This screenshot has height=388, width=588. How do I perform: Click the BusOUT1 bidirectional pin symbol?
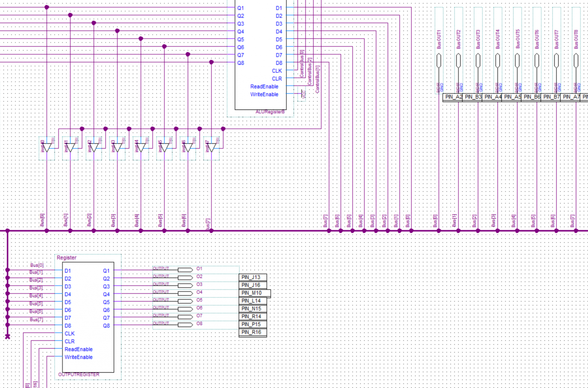point(439,61)
